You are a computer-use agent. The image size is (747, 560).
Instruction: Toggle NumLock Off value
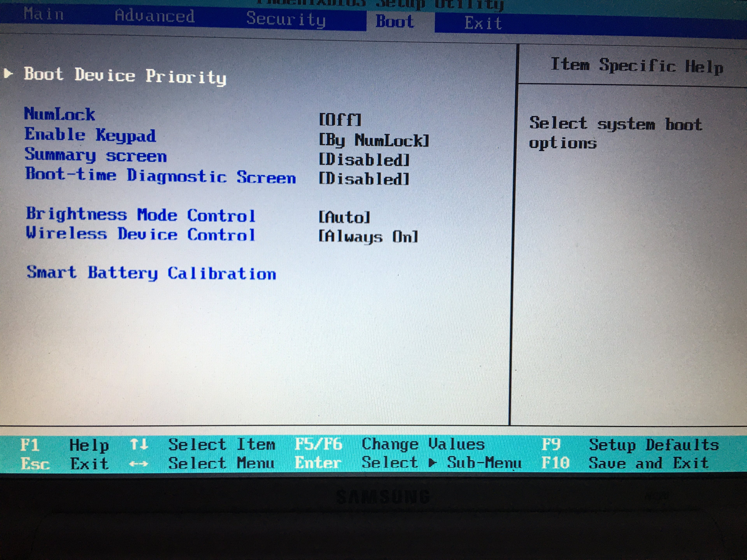point(340,120)
